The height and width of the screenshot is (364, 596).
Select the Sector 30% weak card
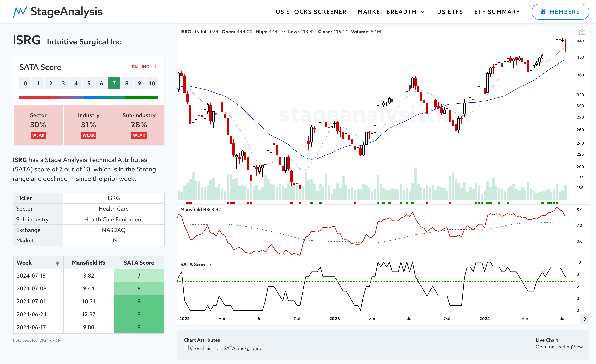(x=38, y=125)
